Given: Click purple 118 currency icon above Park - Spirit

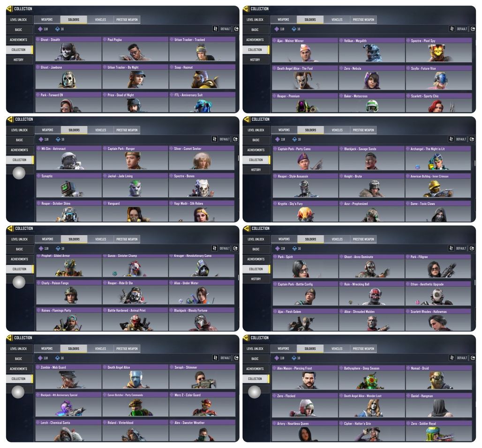Looking at the screenshot, I should point(278,248).
